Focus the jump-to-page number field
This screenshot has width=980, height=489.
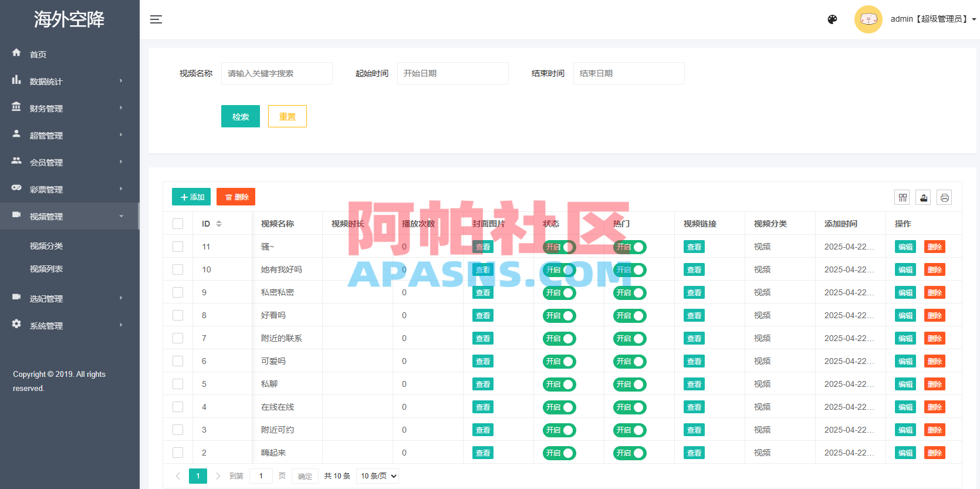coord(261,476)
